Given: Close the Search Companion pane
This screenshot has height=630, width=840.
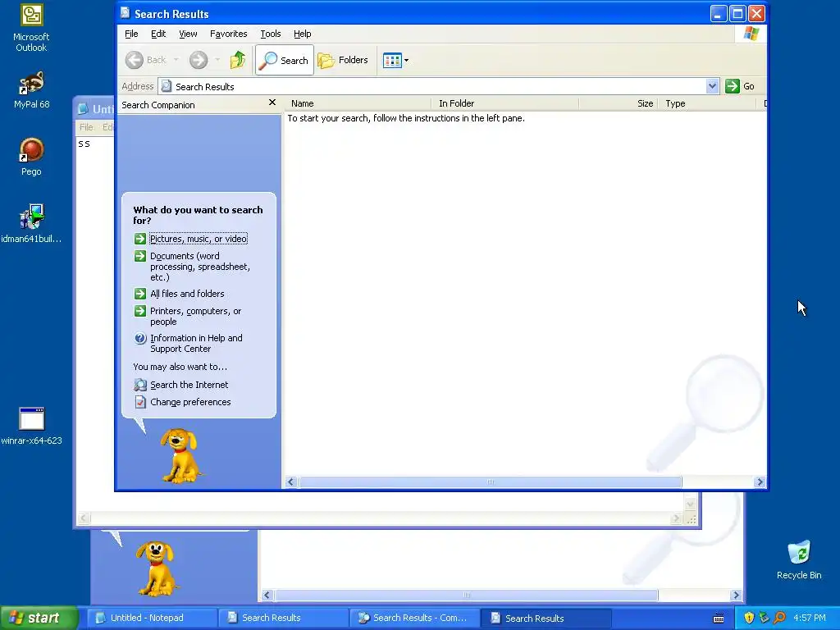Looking at the screenshot, I should tap(272, 103).
